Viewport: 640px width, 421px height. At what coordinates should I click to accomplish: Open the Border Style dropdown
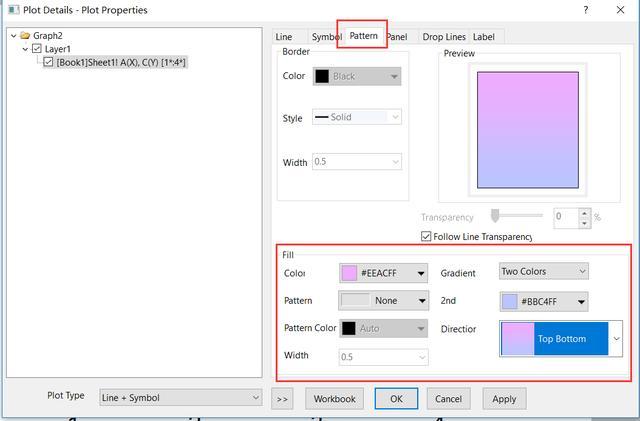coord(357,117)
